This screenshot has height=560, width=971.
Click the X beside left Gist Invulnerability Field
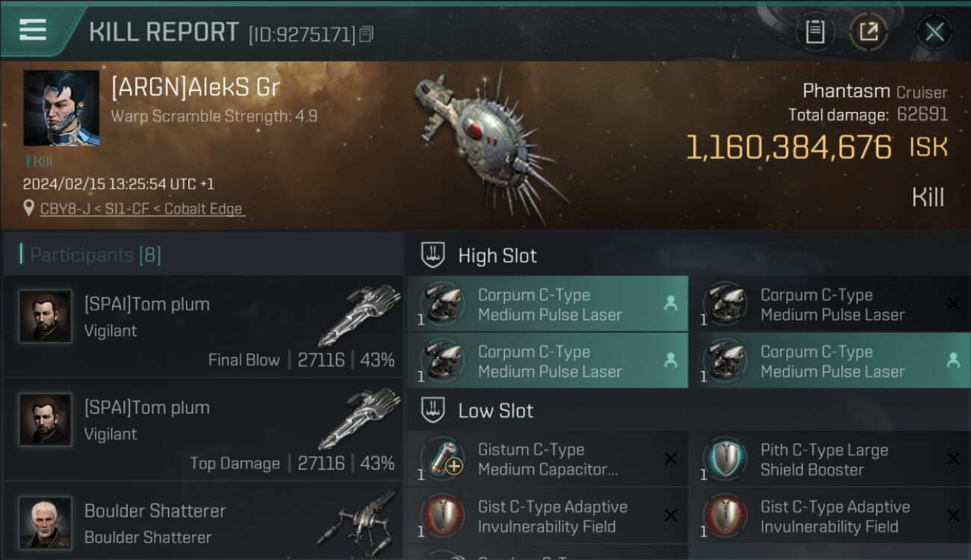(x=671, y=516)
